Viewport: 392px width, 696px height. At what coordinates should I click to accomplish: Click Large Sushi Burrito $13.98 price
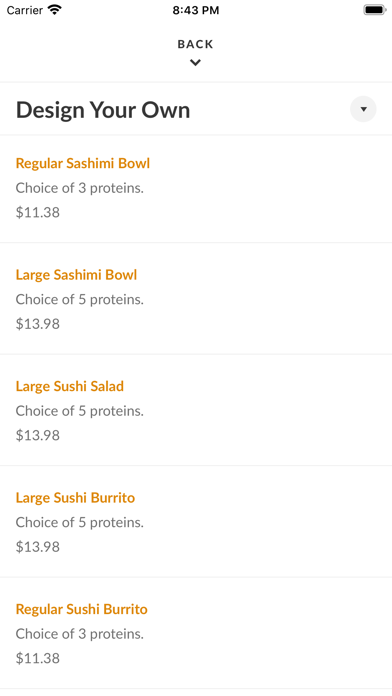pyautogui.click(x=38, y=546)
